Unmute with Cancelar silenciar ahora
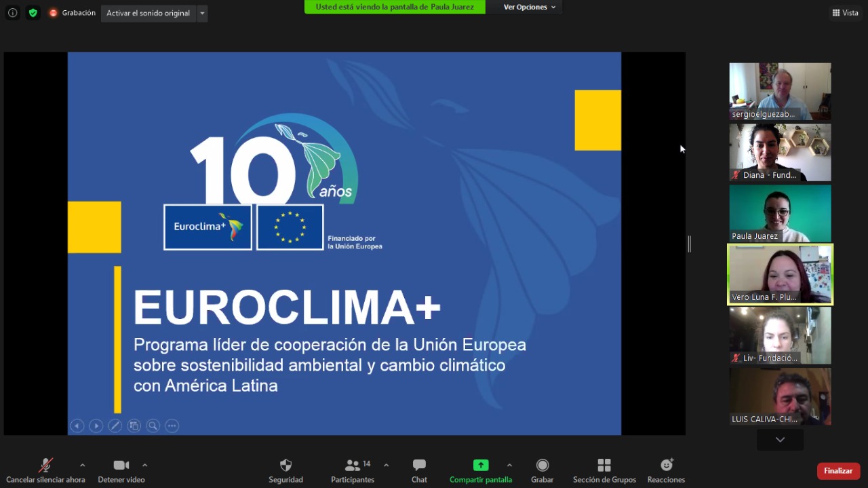 click(x=45, y=471)
